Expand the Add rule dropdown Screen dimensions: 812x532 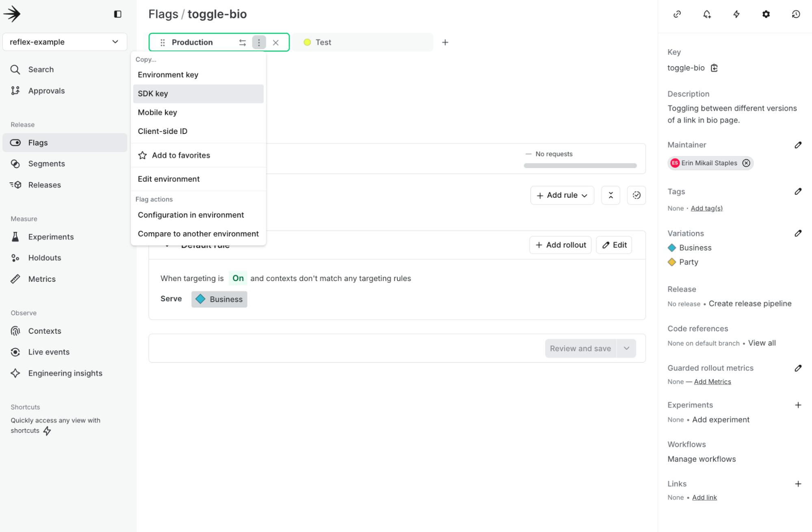(562, 195)
